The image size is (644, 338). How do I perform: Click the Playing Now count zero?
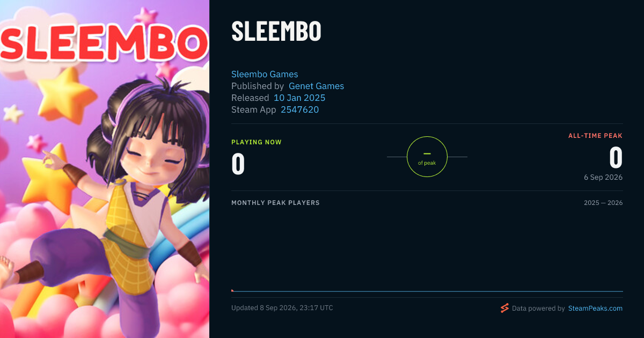[238, 164]
